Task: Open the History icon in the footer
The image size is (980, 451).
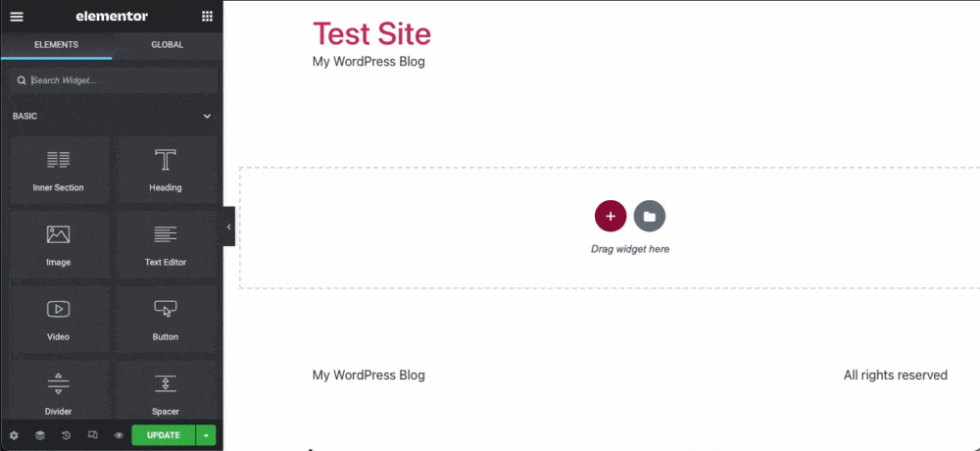Action: [67, 435]
